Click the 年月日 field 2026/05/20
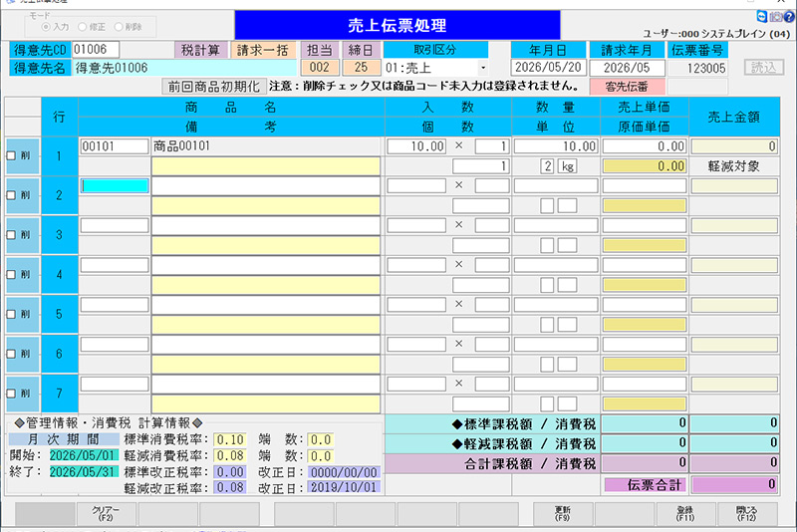 coord(549,68)
